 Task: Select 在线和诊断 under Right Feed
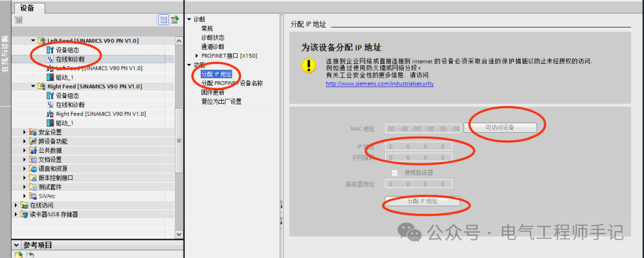pyautogui.click(x=70, y=105)
